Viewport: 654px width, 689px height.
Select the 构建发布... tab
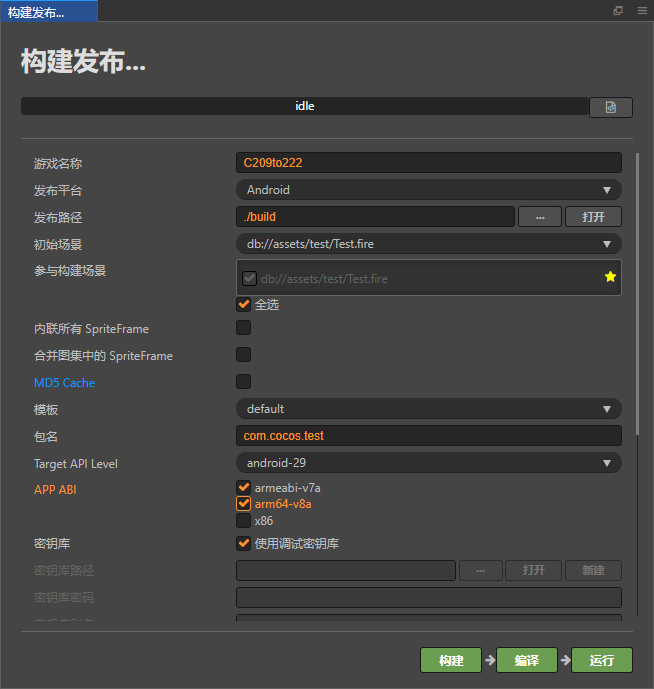[x=49, y=11]
